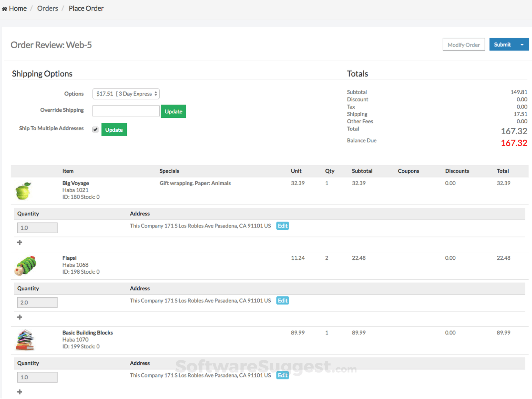Image resolution: width=532 pixels, height=399 pixels.
Task: Select the Flapsi quantity field
Action: pyautogui.click(x=37, y=302)
